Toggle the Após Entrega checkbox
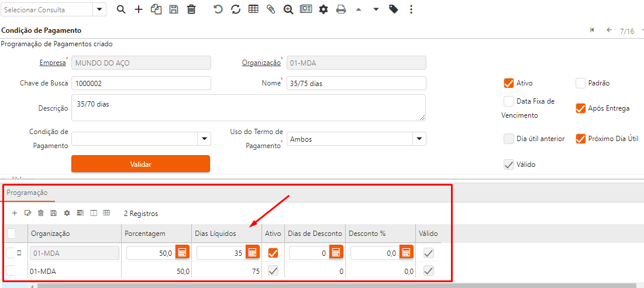 (x=580, y=108)
